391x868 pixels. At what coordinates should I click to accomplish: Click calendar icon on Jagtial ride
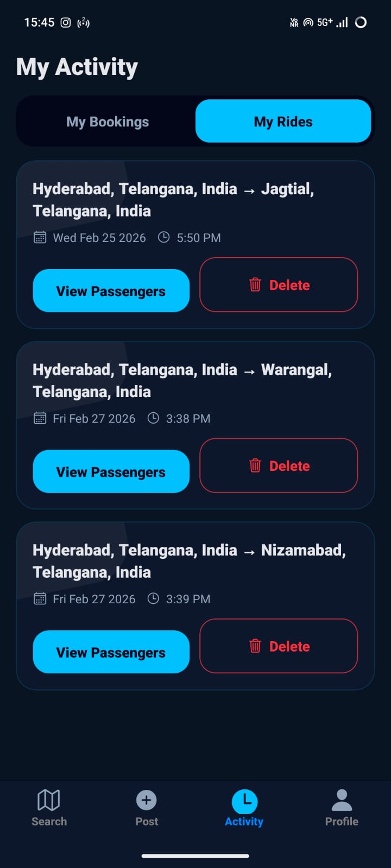point(40,237)
